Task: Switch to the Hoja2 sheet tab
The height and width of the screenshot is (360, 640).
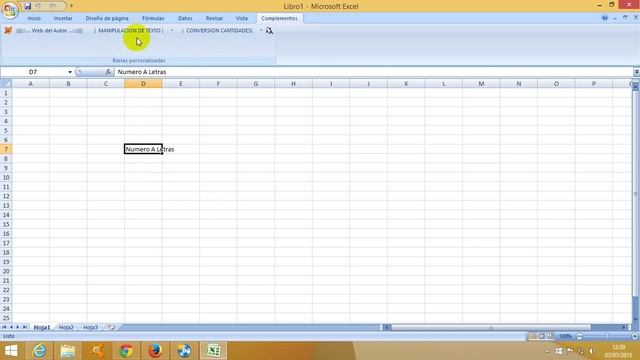Action: 66,327
